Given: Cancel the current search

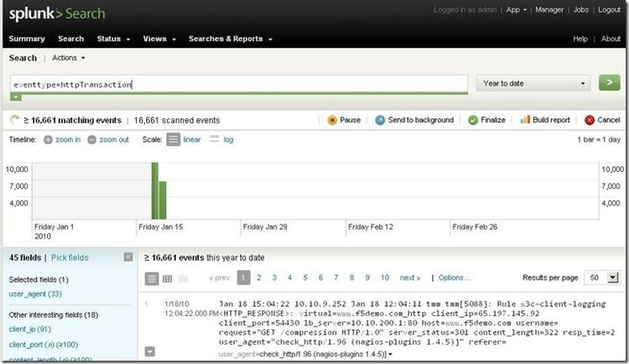Looking at the screenshot, I should [590, 120].
